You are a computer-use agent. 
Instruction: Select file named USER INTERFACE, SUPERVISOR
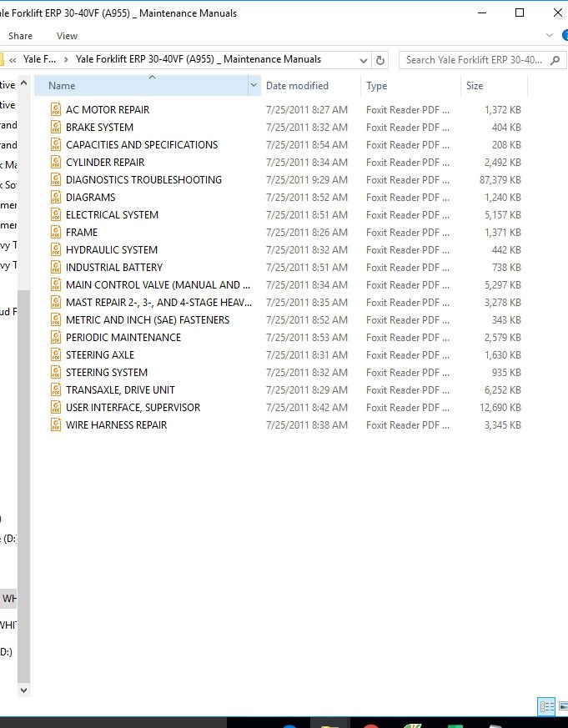click(133, 408)
